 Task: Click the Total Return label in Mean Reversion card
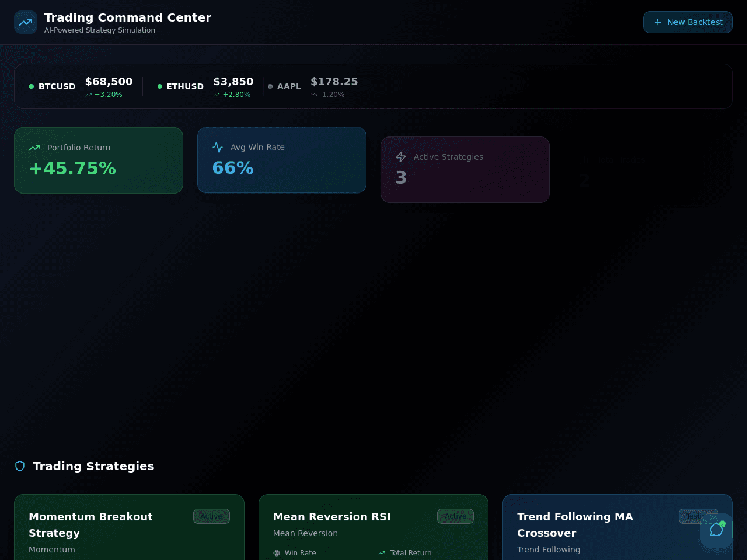click(x=411, y=553)
